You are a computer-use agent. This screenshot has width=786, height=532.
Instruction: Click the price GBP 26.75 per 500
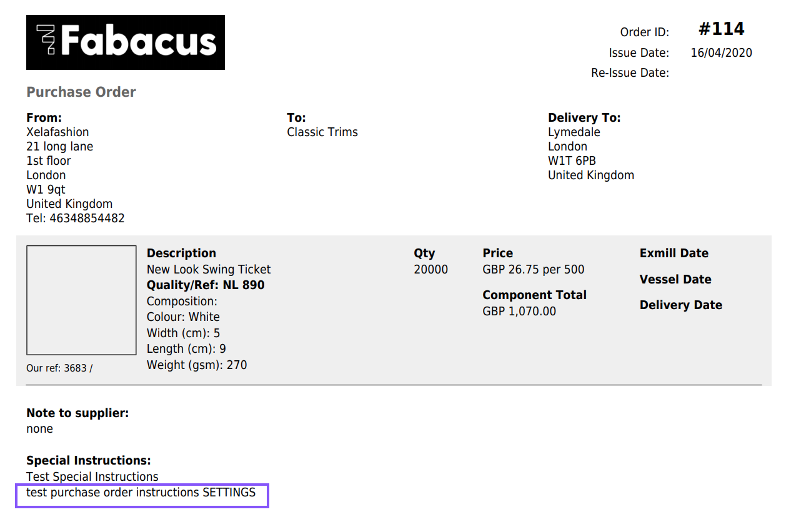[x=534, y=270]
